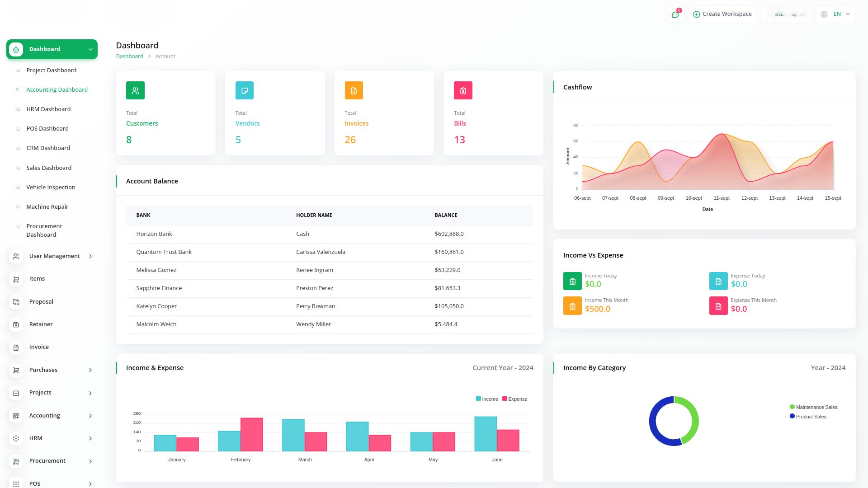Toggle the Expense series in chart legend

coord(514,399)
